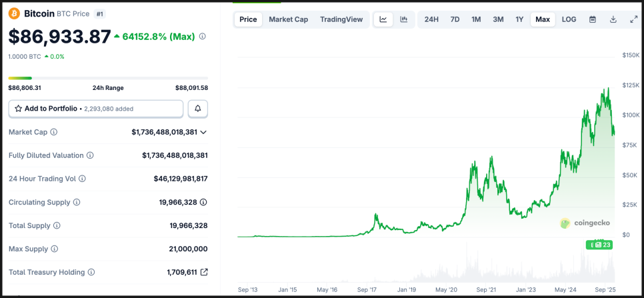Viewport: 644px width, 298px height.
Task: Select the 24H time range
Action: click(431, 19)
